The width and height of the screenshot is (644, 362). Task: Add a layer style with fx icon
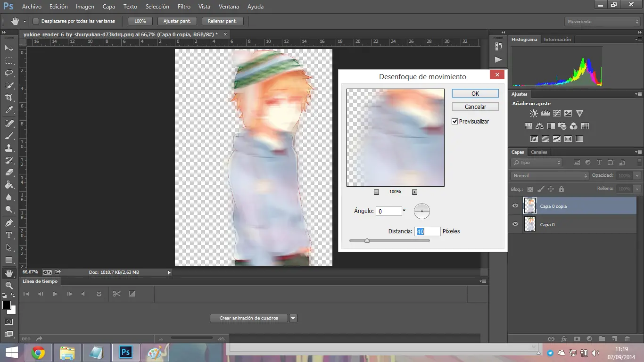pyautogui.click(x=564, y=339)
